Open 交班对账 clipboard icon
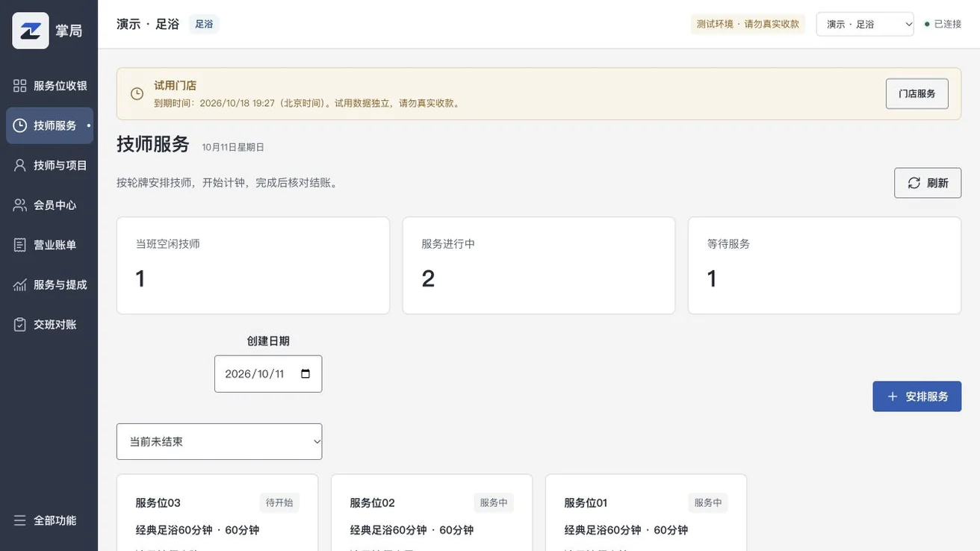Screen dimensions: 980x551 pos(20,324)
